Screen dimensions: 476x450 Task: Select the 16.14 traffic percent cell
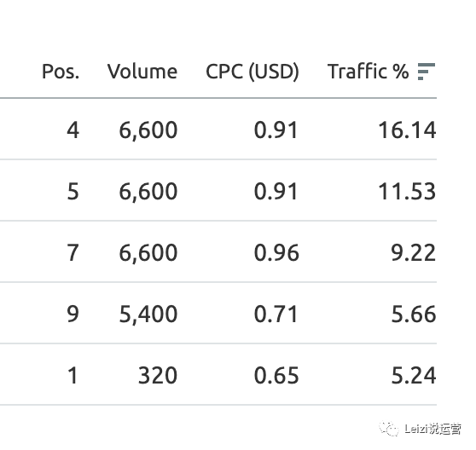click(x=407, y=130)
